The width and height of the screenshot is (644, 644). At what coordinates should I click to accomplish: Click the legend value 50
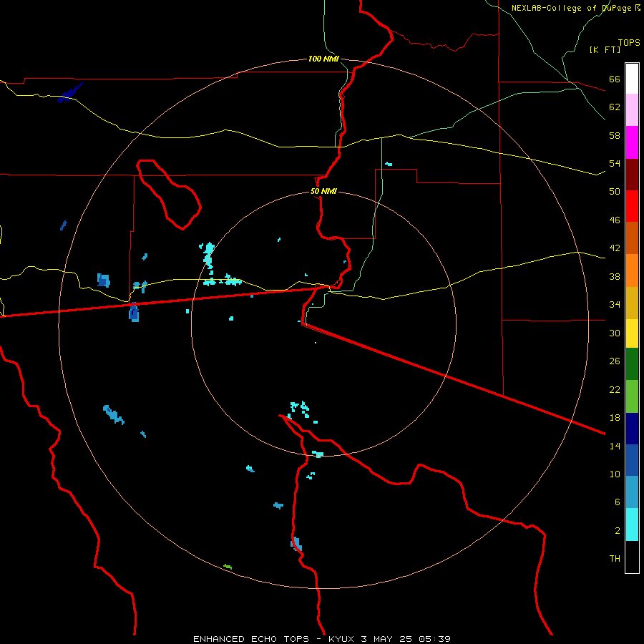coord(615,191)
